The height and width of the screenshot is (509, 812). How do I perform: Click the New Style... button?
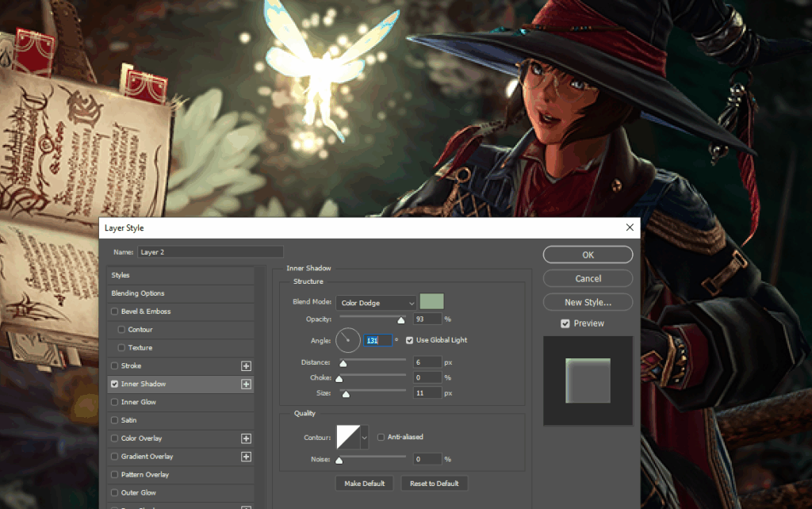click(588, 302)
